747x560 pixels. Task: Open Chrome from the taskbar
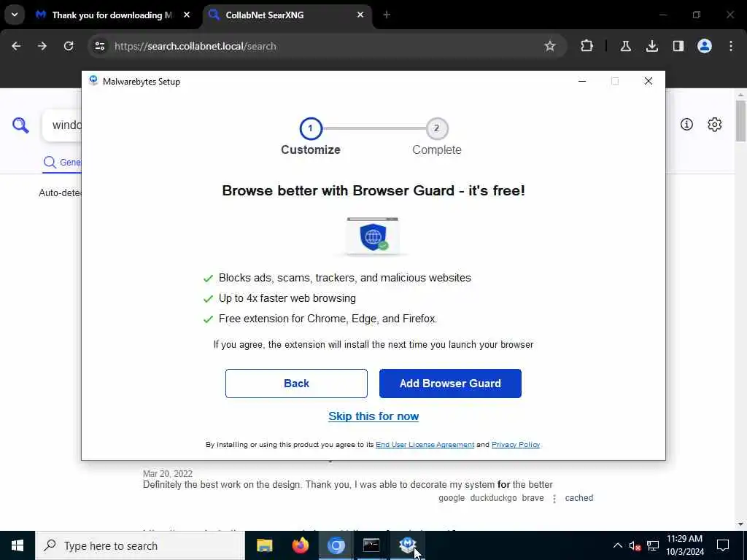[336, 545]
